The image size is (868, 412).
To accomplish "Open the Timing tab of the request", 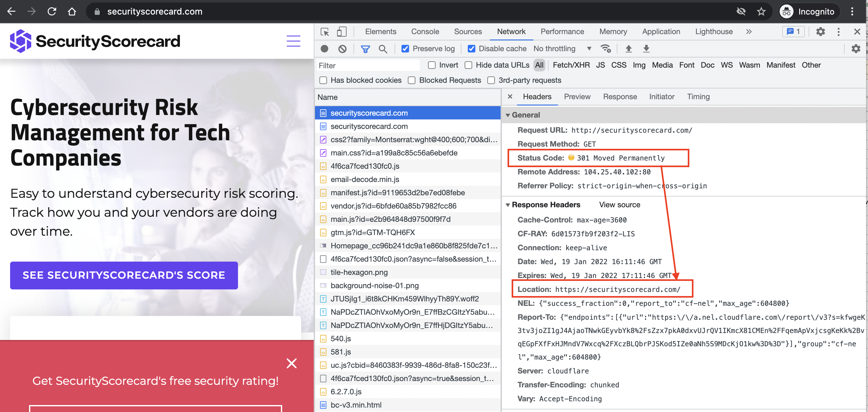I will pos(698,96).
